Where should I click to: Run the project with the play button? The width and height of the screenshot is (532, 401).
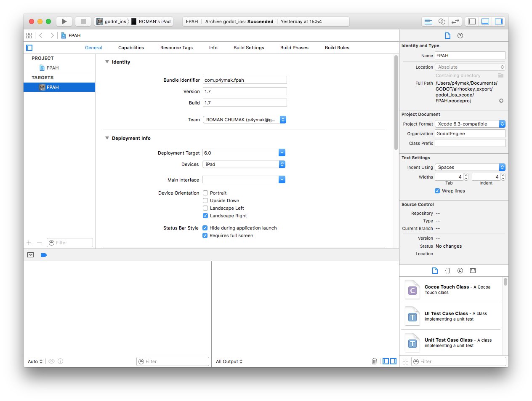64,21
